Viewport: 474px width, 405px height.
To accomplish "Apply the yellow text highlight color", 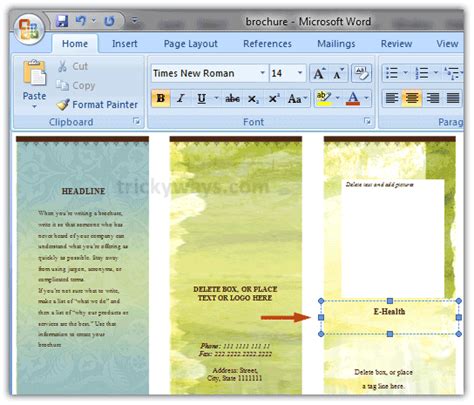I will click(x=324, y=98).
